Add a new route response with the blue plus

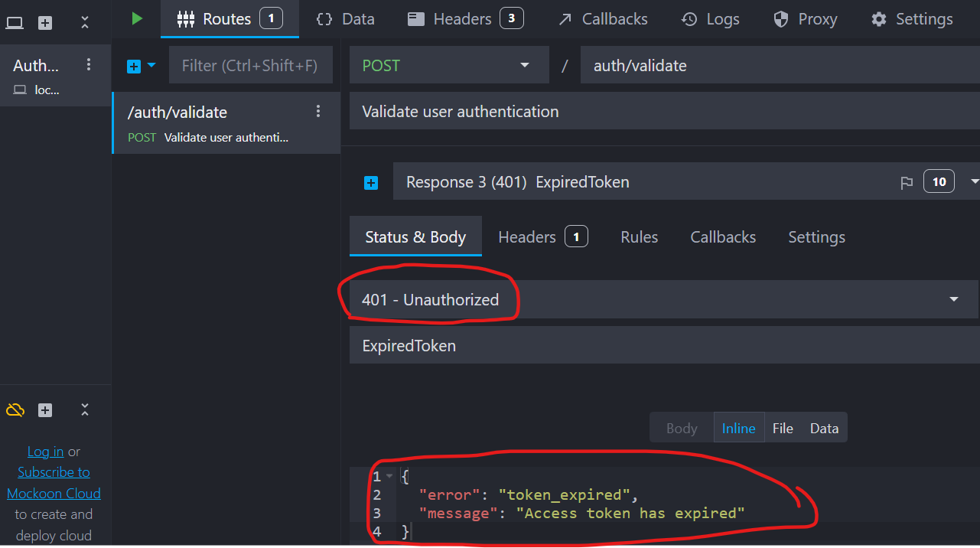(x=371, y=182)
